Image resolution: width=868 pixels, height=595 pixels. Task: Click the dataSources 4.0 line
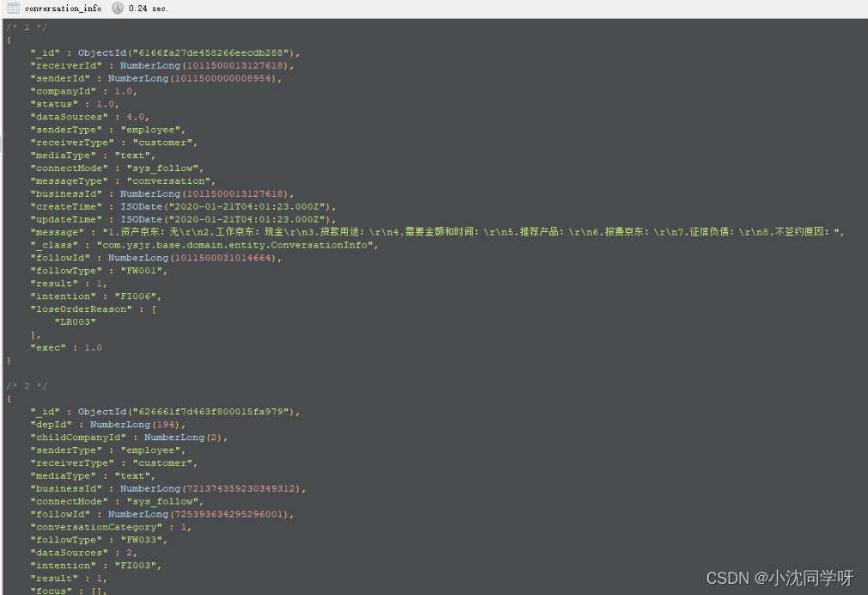pyautogui.click(x=90, y=116)
